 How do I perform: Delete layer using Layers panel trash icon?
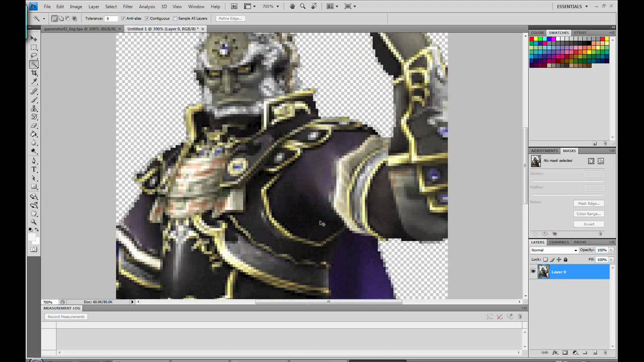(604, 353)
